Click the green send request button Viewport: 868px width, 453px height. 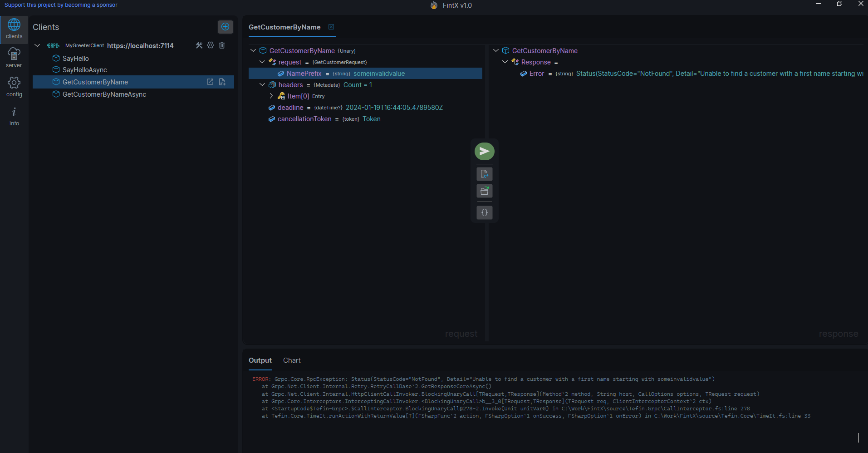point(484,151)
